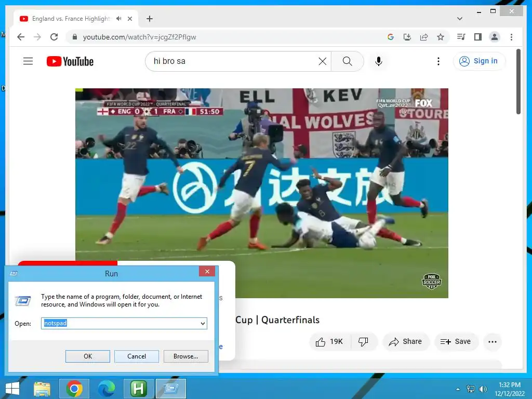Open the media control icon in Chrome toolbar

pos(461,37)
